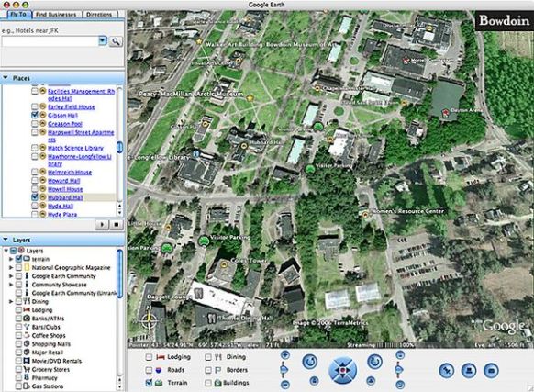Uncheck the Gibson Hall place checkbox
The image size is (534, 392).
click(34, 115)
